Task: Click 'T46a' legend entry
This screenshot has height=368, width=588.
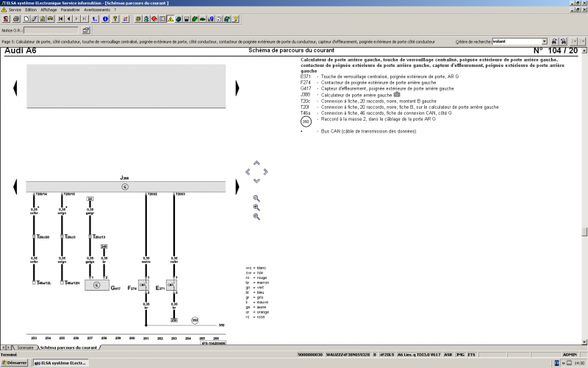Action: click(x=305, y=113)
